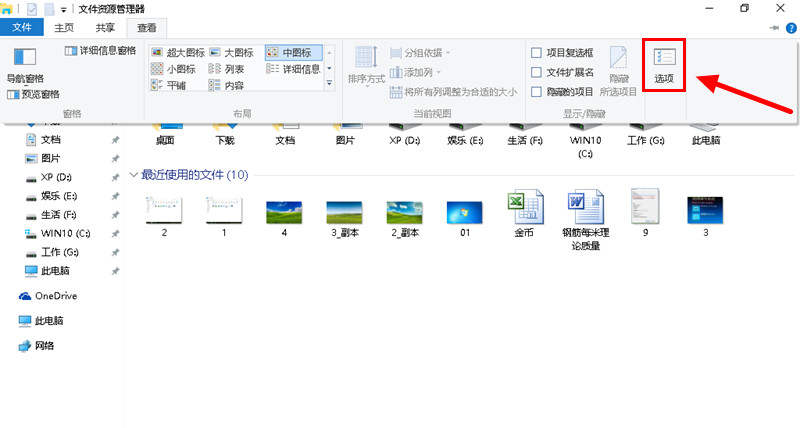Toggle the 文件扩展名 checkbox

click(537, 72)
